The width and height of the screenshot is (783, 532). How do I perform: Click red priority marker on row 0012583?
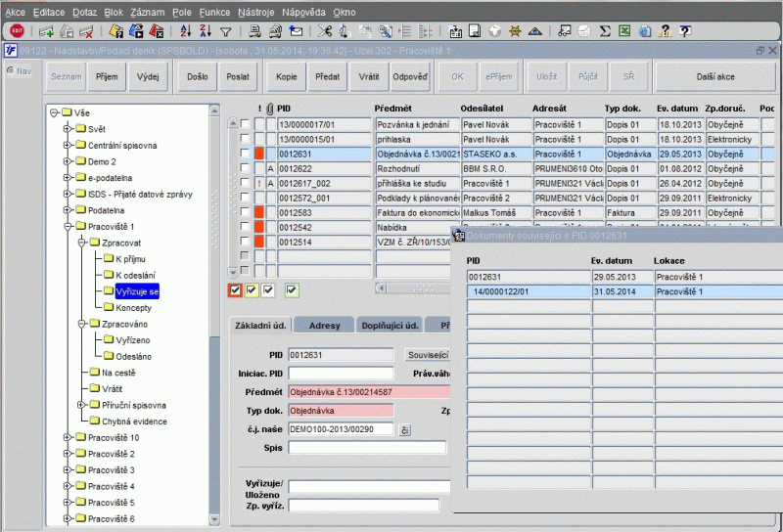(259, 212)
